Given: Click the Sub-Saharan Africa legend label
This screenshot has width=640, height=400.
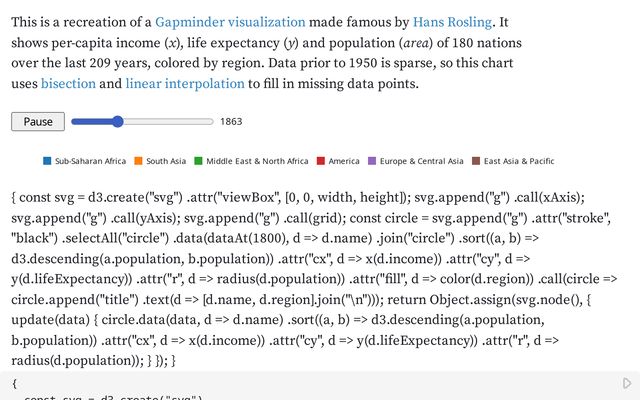Looking at the screenshot, I should point(90,161).
